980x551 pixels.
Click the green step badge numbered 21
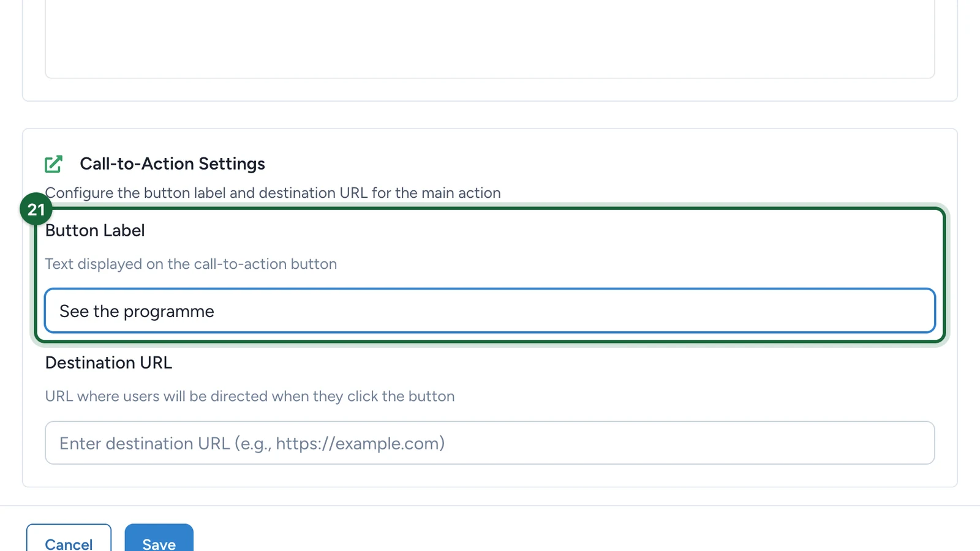[36, 209]
